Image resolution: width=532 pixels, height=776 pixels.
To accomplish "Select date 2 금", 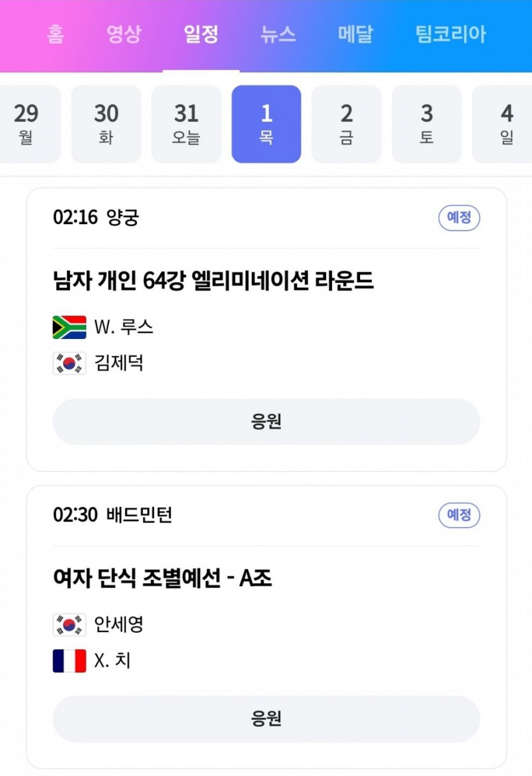I will pos(347,124).
